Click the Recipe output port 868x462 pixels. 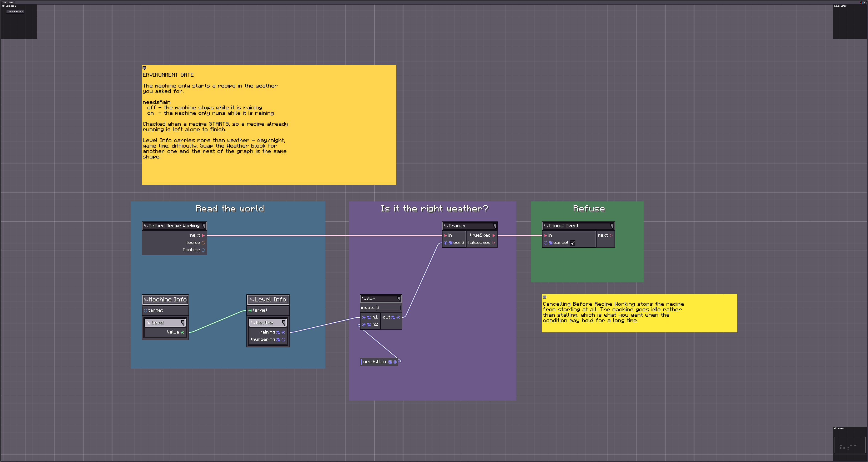pyautogui.click(x=203, y=243)
